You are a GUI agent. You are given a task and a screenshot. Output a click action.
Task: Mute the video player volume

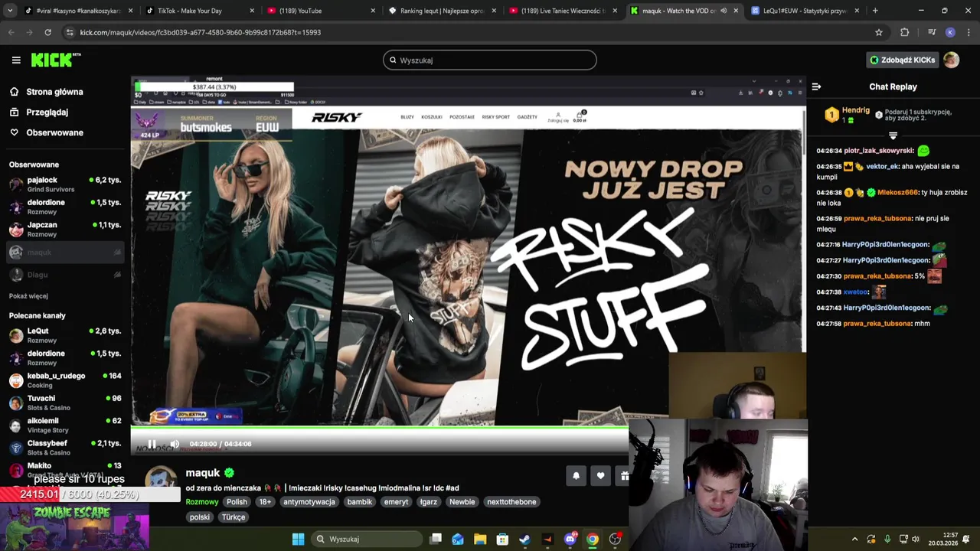pyautogui.click(x=175, y=444)
